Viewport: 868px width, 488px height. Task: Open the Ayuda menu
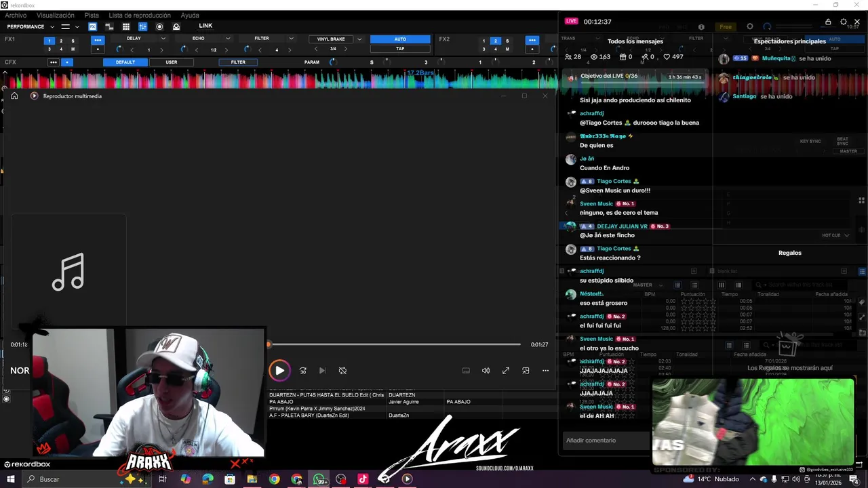[190, 15]
